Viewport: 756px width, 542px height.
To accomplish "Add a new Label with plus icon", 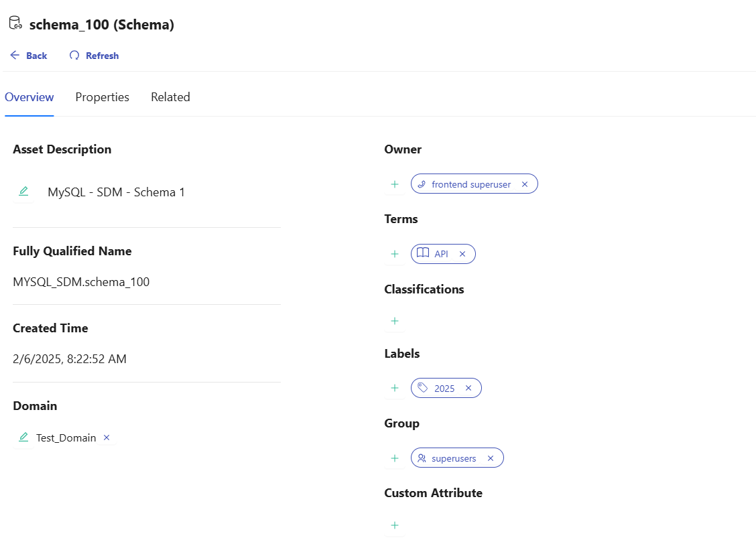I will tap(395, 388).
